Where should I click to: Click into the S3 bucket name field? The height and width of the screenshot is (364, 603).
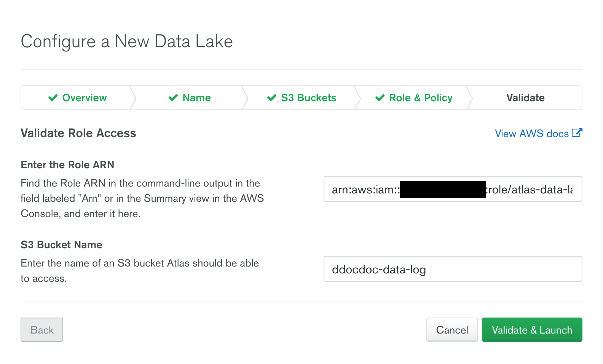pyautogui.click(x=453, y=269)
